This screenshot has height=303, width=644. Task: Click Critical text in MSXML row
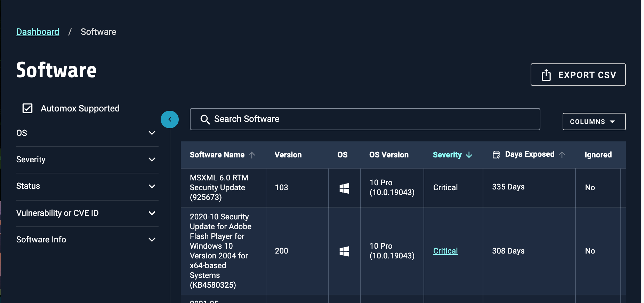pyautogui.click(x=445, y=187)
